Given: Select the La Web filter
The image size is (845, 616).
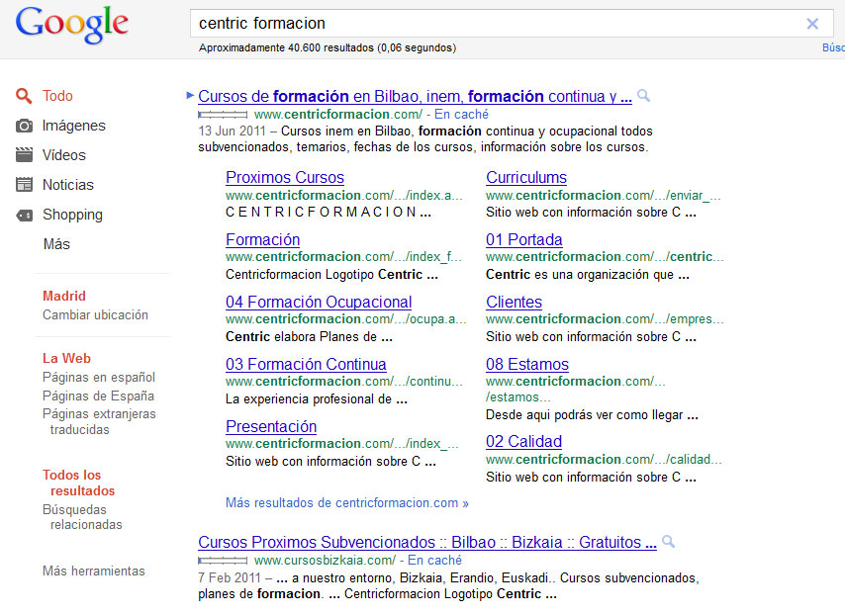Looking at the screenshot, I should pos(66,358).
